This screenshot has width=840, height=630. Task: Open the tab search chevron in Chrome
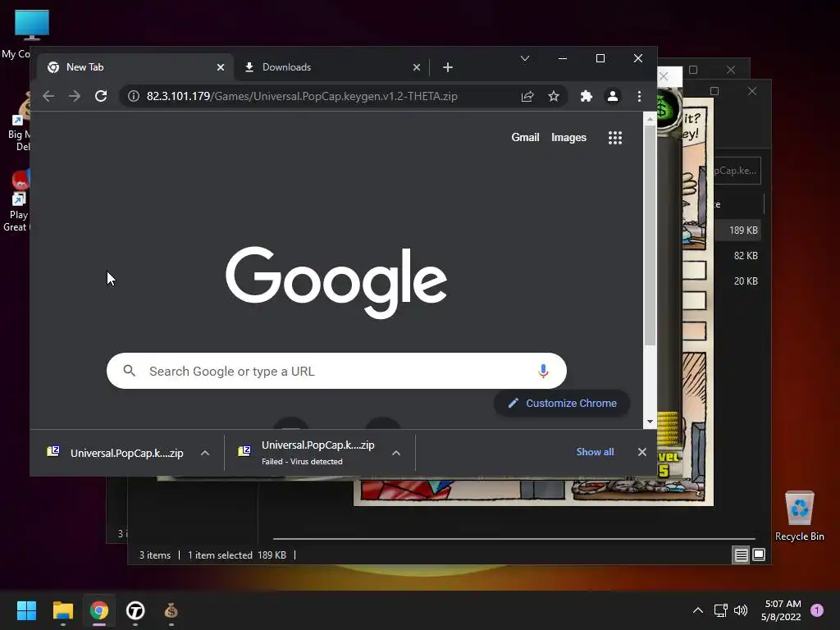tap(525, 58)
